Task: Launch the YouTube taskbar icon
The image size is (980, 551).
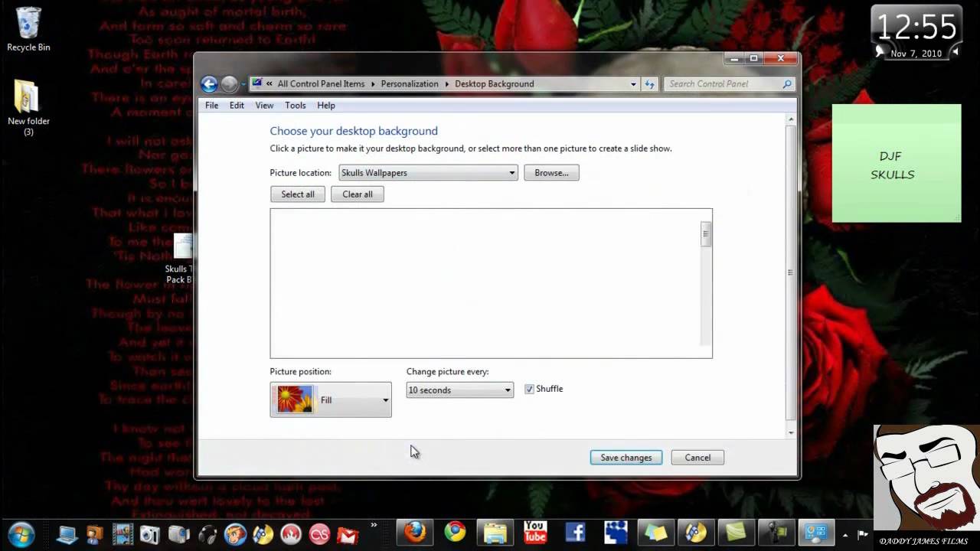Action: 535,533
